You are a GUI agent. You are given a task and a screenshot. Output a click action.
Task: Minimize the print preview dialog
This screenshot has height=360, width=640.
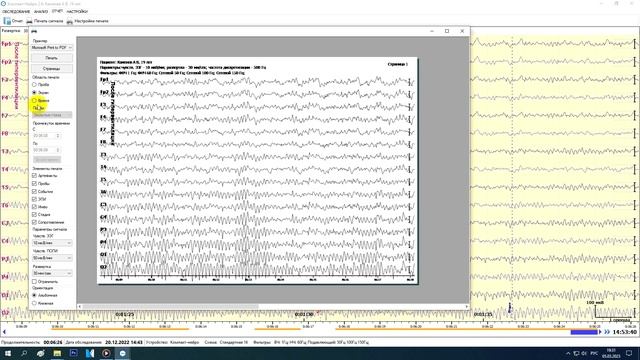(x=432, y=31)
